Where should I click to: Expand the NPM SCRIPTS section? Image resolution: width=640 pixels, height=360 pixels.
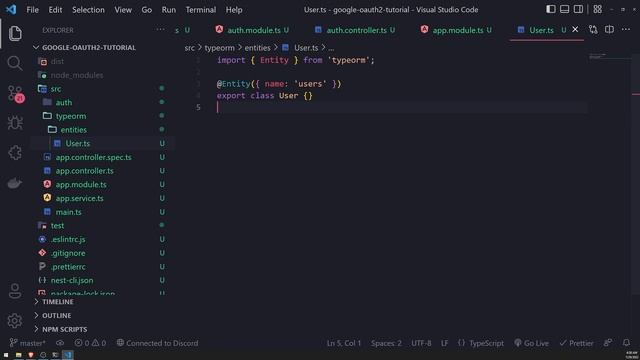pyautogui.click(x=64, y=329)
